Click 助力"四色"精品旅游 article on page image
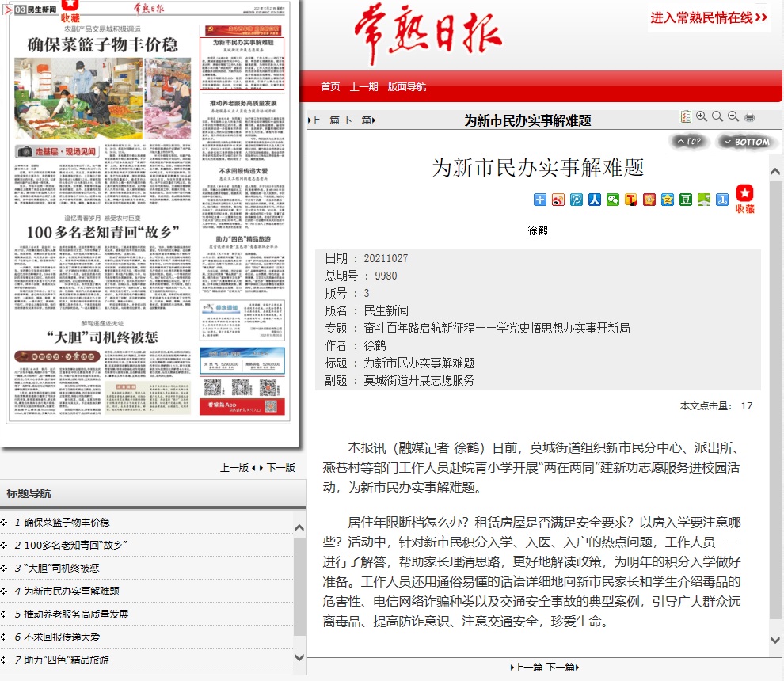Screen dimensions: 784x681 click(x=243, y=264)
